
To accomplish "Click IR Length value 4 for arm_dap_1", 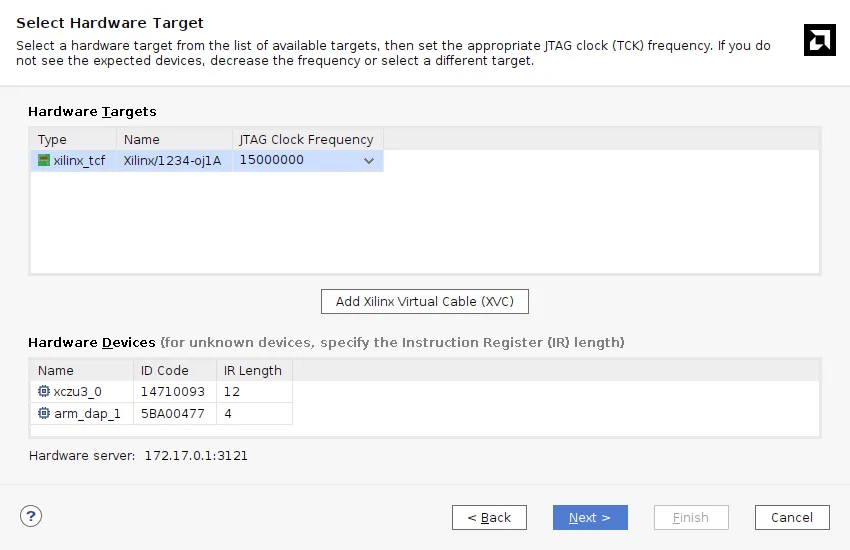I will [x=228, y=413].
